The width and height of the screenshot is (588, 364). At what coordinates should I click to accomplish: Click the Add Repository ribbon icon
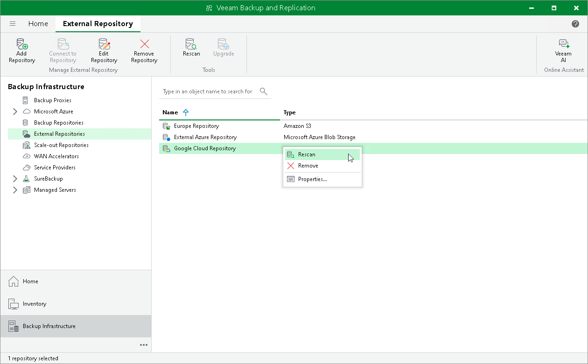pos(22,44)
